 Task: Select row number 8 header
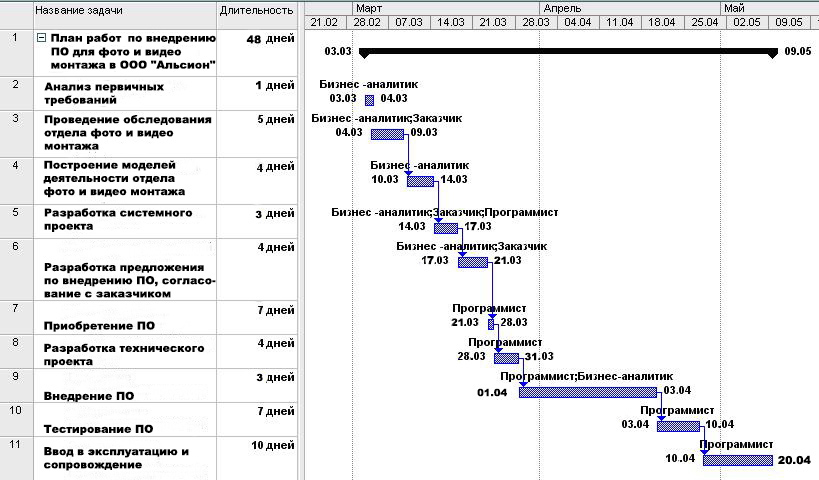click(x=16, y=352)
